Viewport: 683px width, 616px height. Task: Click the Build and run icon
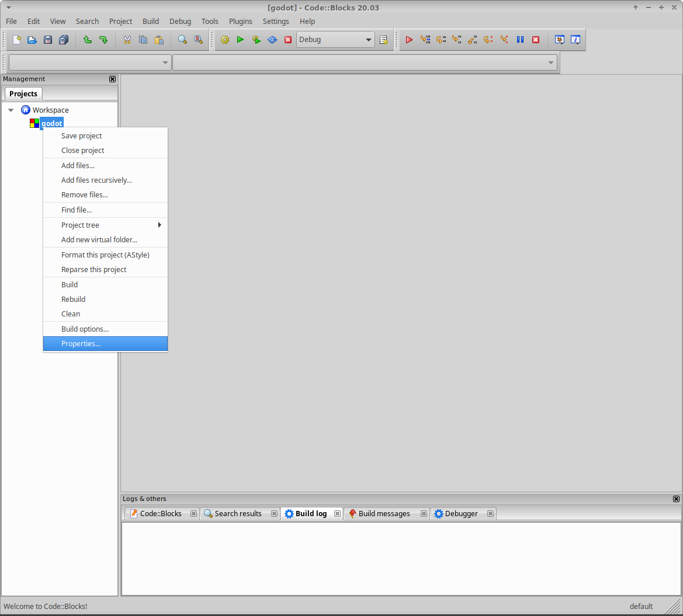click(256, 40)
